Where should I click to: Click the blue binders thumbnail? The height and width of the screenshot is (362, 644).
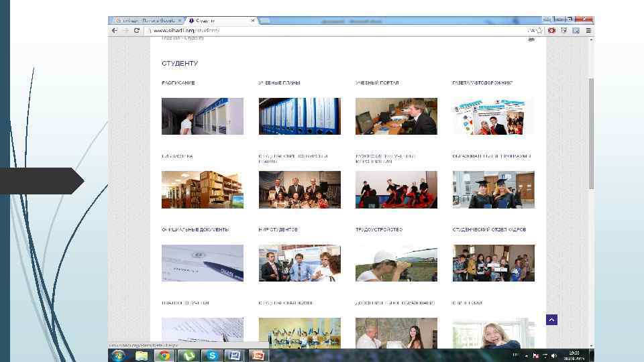pyautogui.click(x=299, y=116)
